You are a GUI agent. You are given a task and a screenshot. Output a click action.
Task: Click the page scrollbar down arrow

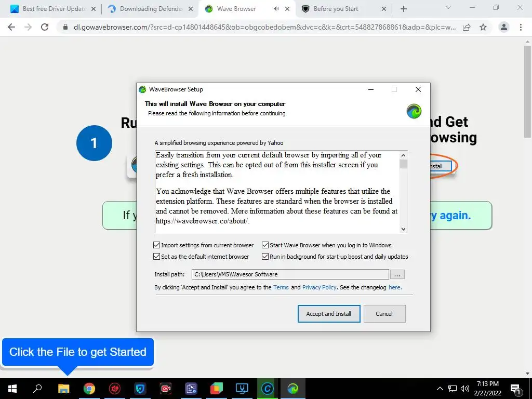[527, 374]
